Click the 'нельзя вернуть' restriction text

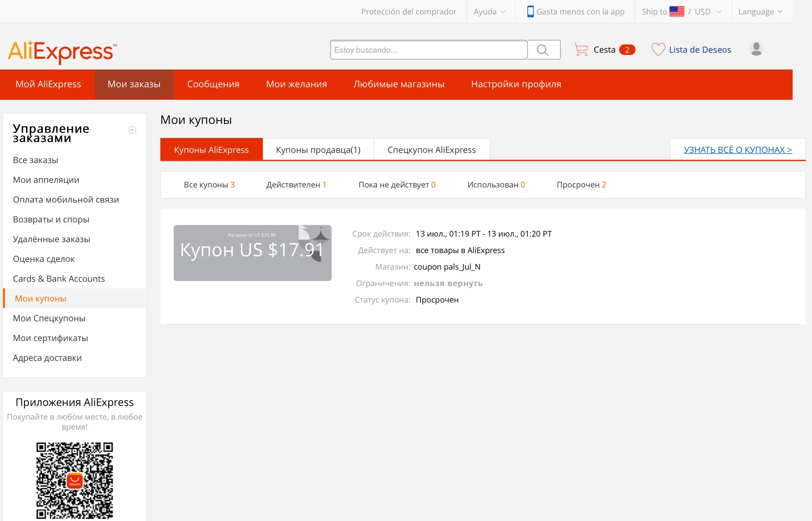coord(448,283)
